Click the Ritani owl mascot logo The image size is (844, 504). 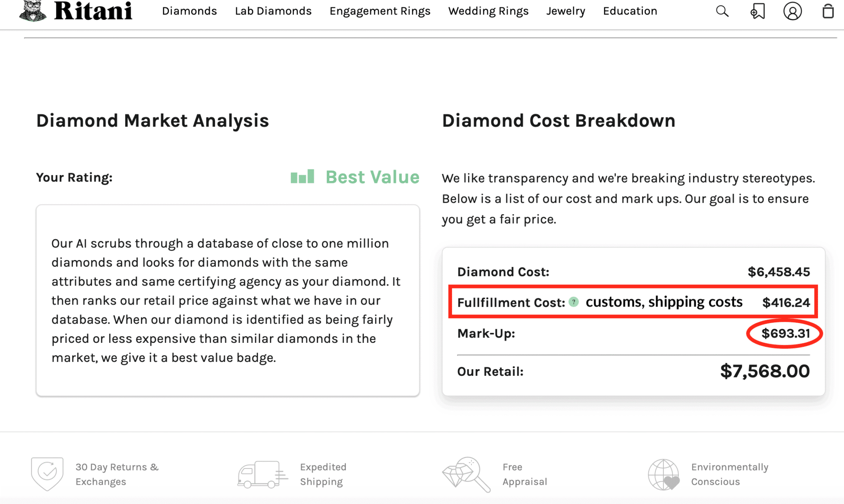[x=33, y=11]
